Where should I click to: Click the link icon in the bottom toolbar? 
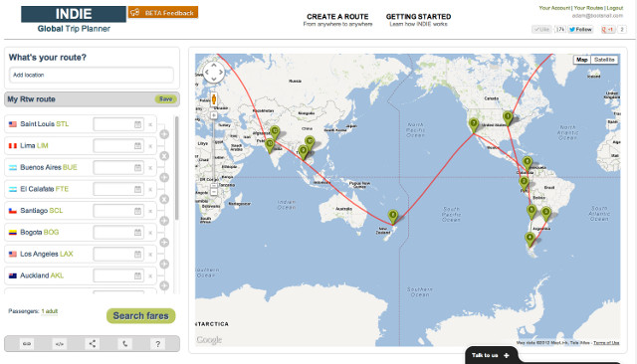[x=27, y=344]
